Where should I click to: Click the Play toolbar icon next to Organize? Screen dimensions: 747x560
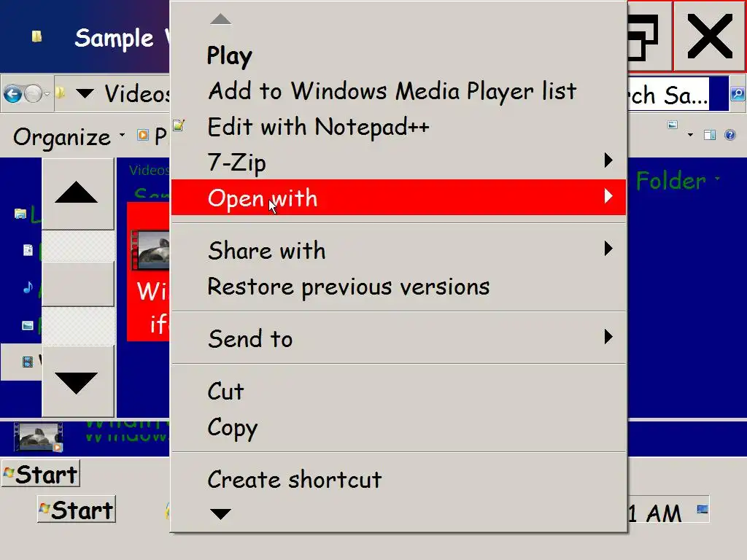click(142, 136)
